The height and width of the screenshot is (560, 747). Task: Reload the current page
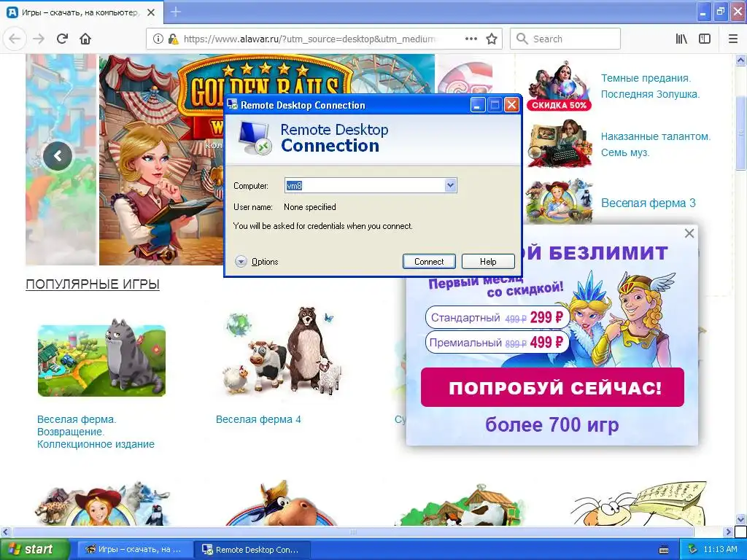point(62,39)
